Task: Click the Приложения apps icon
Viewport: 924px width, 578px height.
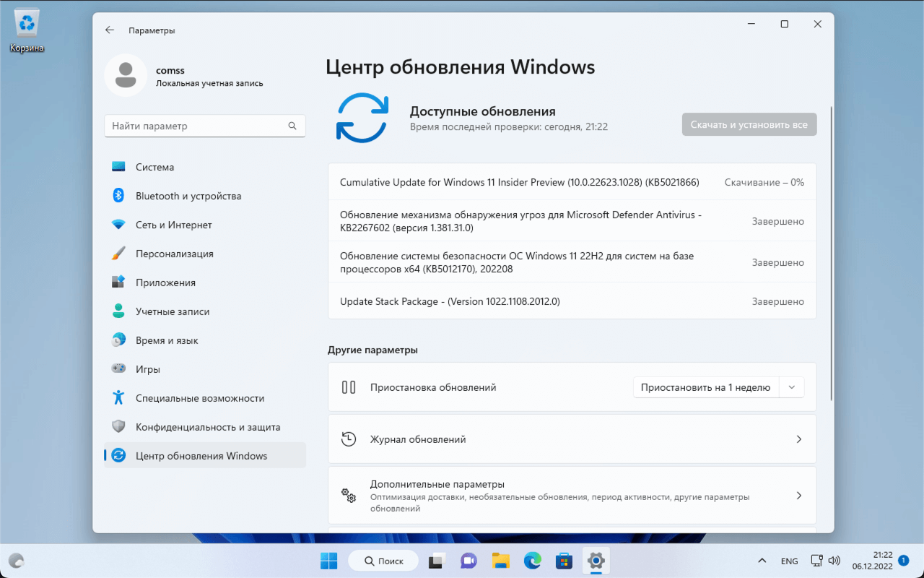Action: [119, 282]
